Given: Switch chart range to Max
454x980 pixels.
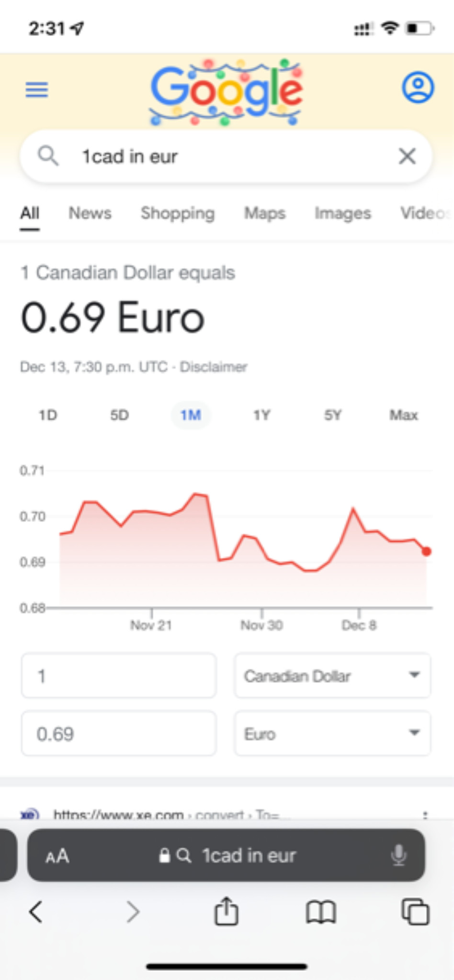Looking at the screenshot, I should tap(404, 415).
